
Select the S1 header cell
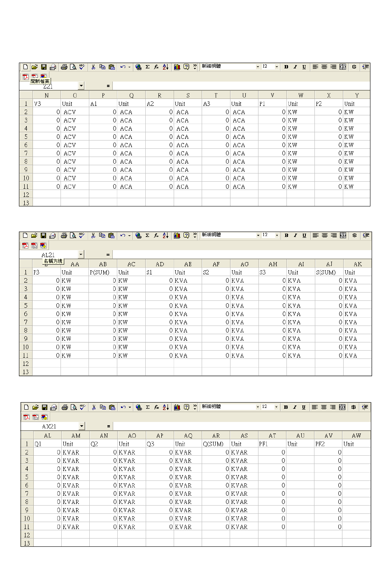[x=160, y=272]
